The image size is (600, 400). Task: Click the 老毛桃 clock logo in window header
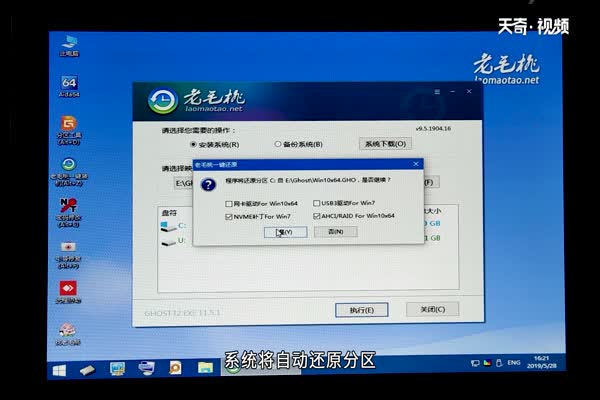point(163,101)
